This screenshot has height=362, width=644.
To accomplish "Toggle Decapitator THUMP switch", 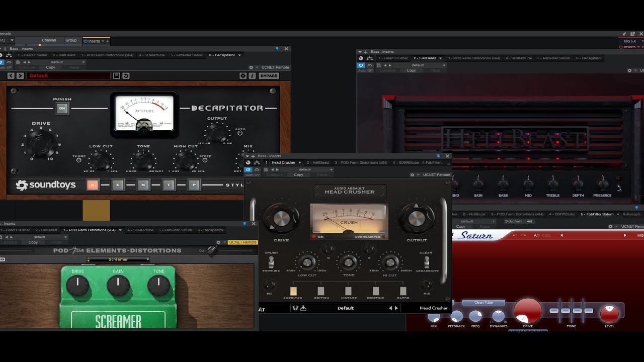I will [x=79, y=161].
